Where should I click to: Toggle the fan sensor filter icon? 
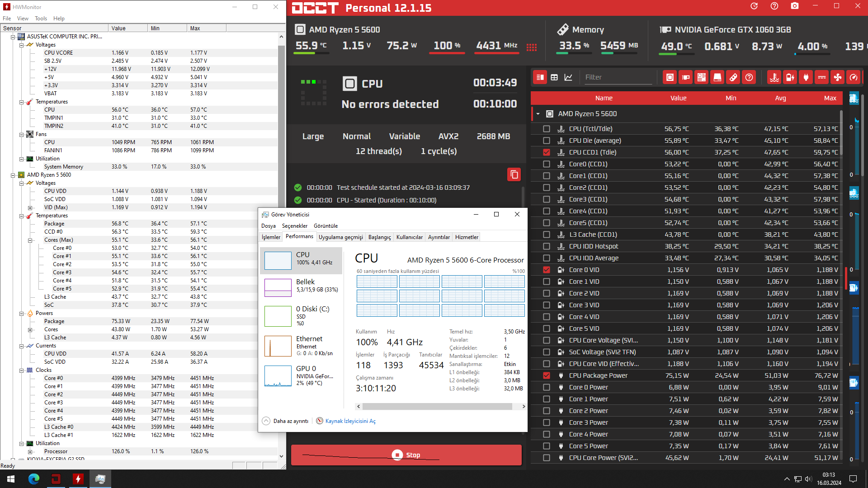point(838,77)
